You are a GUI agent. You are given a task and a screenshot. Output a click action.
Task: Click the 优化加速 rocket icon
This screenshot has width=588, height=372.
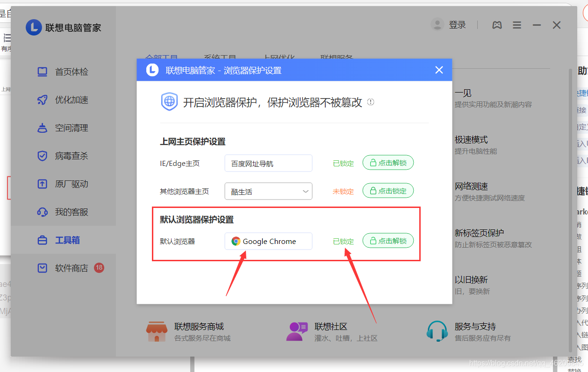(43, 100)
